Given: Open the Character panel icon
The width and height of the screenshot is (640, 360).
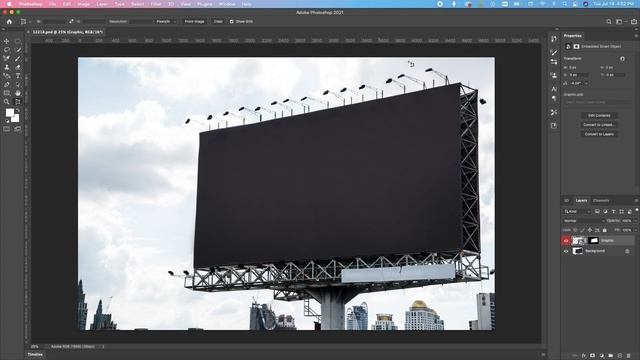Looking at the screenshot, I should pos(554,89).
